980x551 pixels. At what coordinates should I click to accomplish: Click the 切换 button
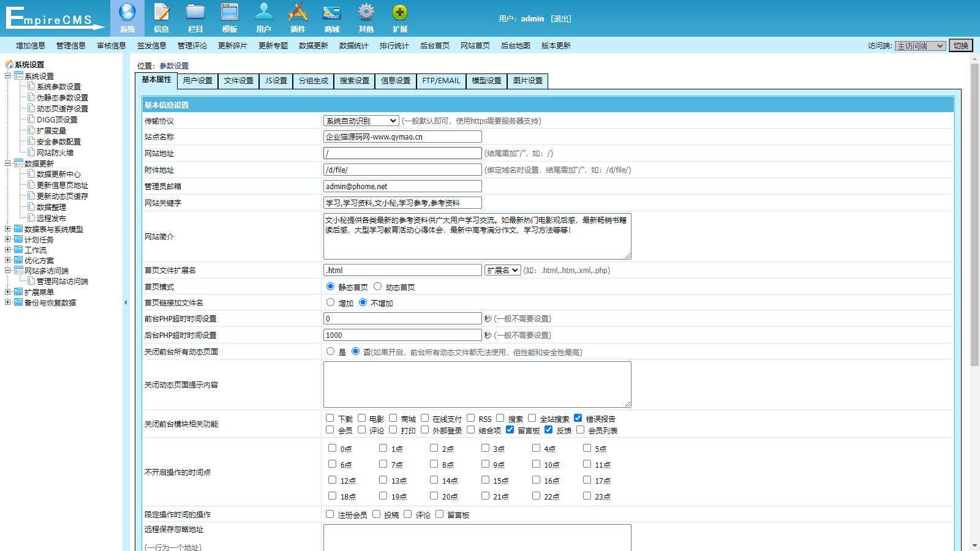pos(960,45)
